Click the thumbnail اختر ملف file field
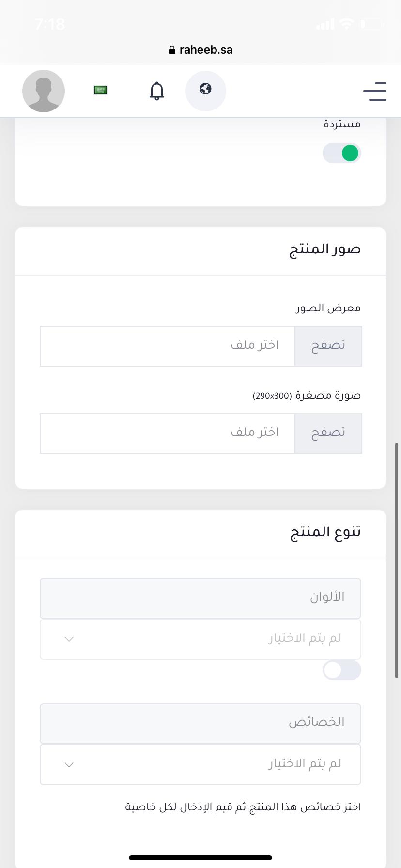Viewport: 401px width, 868px height. click(x=168, y=433)
